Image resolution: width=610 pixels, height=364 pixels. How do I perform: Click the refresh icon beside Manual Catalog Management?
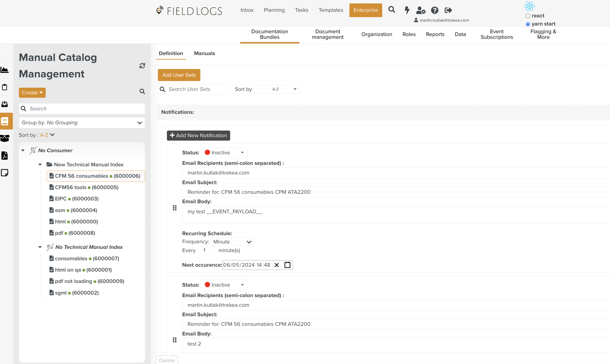pos(142,66)
